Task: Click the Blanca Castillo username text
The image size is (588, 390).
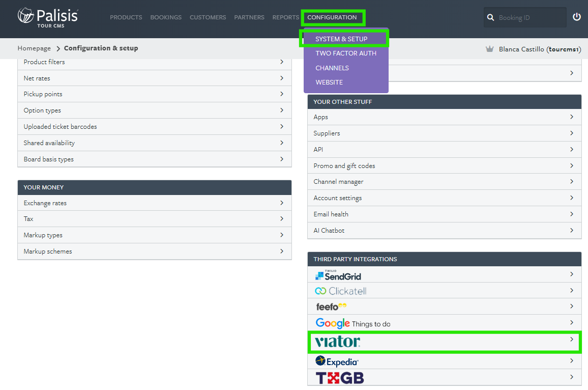Action: tap(540, 49)
